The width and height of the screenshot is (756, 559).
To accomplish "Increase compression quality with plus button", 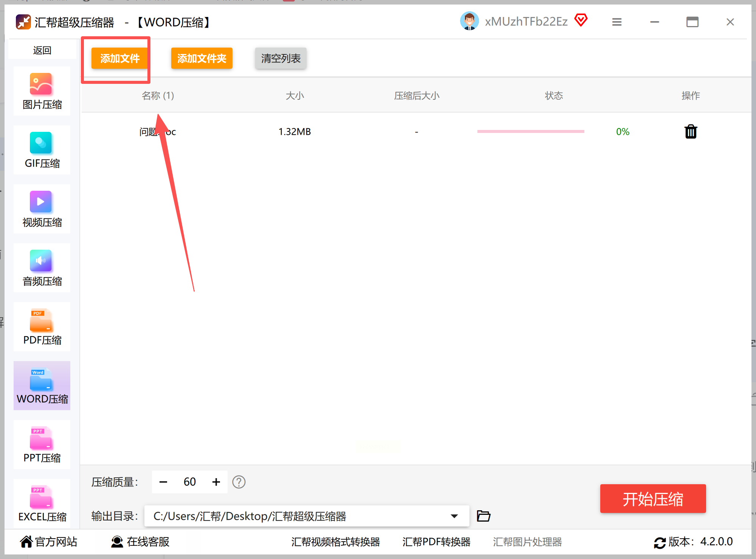I will pos(216,482).
